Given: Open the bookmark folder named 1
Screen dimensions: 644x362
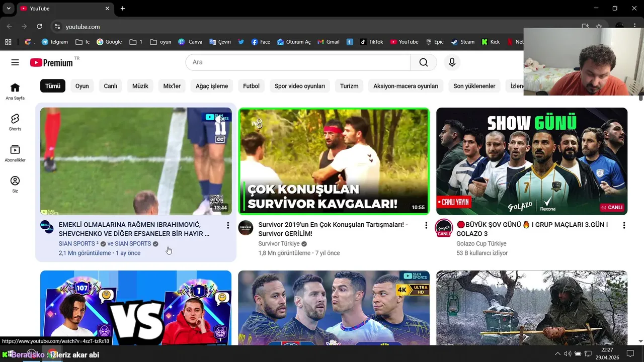Looking at the screenshot, I should click(136, 42).
